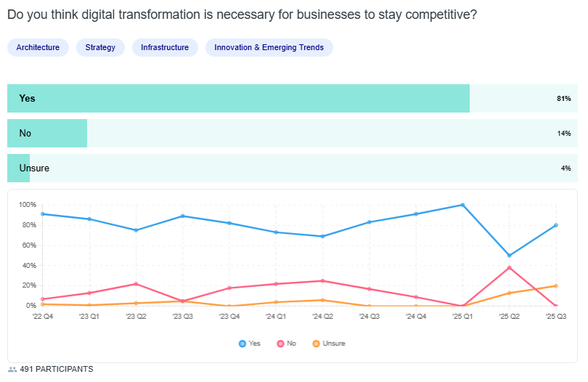
Task: Click No data point at '24 Q2
Action: [x=322, y=281]
